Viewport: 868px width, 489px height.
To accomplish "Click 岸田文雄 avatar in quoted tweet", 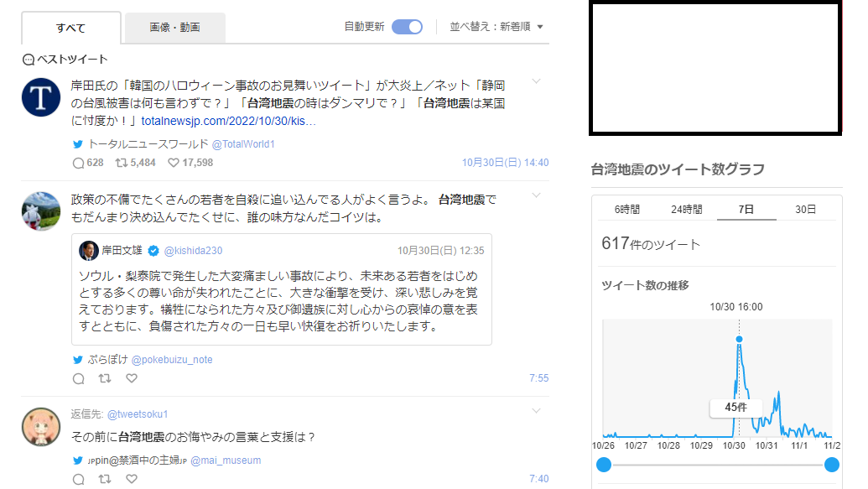I will pos(89,251).
